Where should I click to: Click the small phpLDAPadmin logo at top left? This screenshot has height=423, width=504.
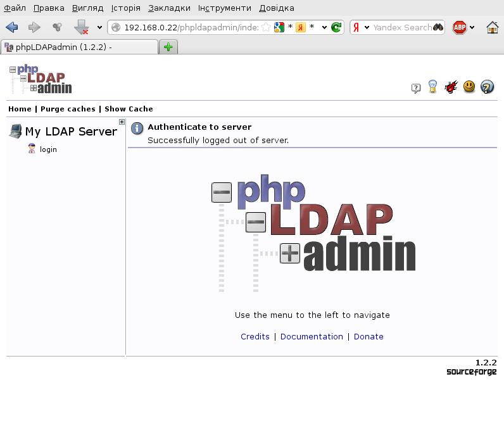41,79
